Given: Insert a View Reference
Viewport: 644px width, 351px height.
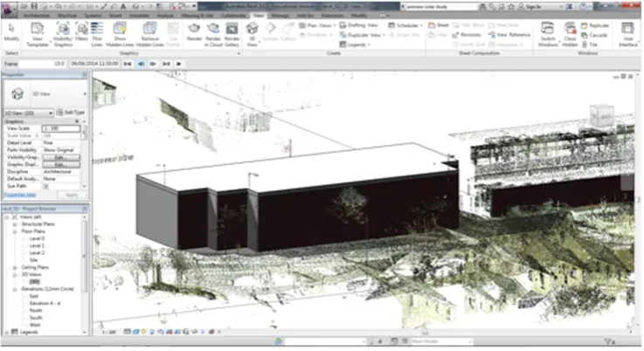Looking at the screenshot, I should [x=509, y=35].
